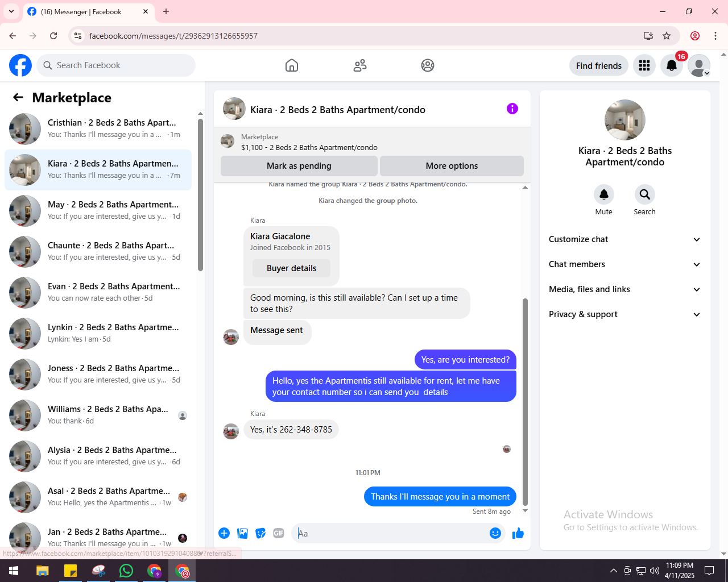Close the Messenger Facebook tab
The width and height of the screenshot is (728, 582).
click(x=146, y=11)
